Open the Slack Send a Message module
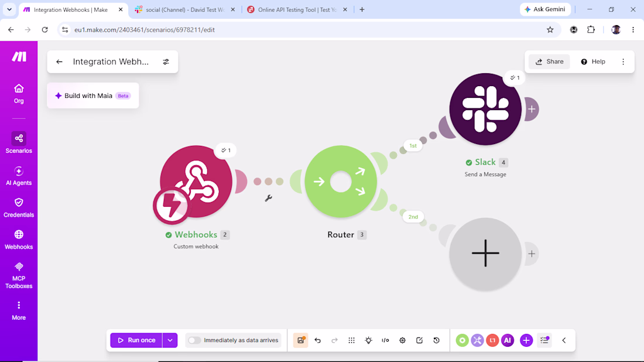 coord(485,109)
